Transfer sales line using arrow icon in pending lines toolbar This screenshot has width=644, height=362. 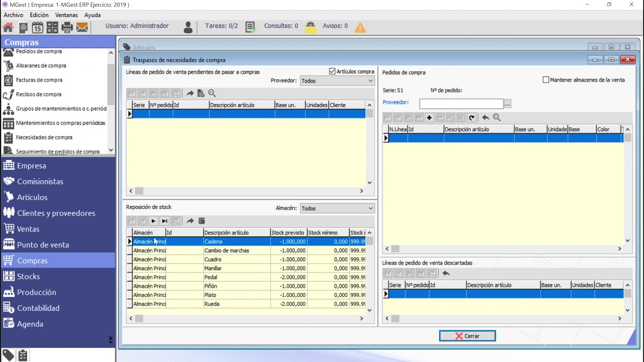[190, 94]
